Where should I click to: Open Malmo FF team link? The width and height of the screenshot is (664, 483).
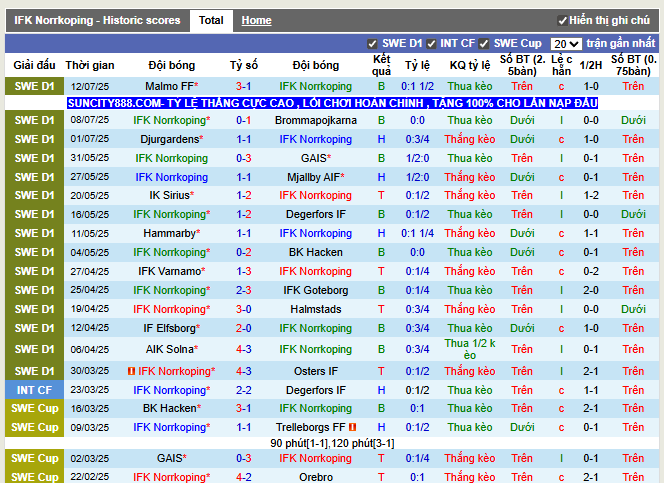(x=169, y=86)
